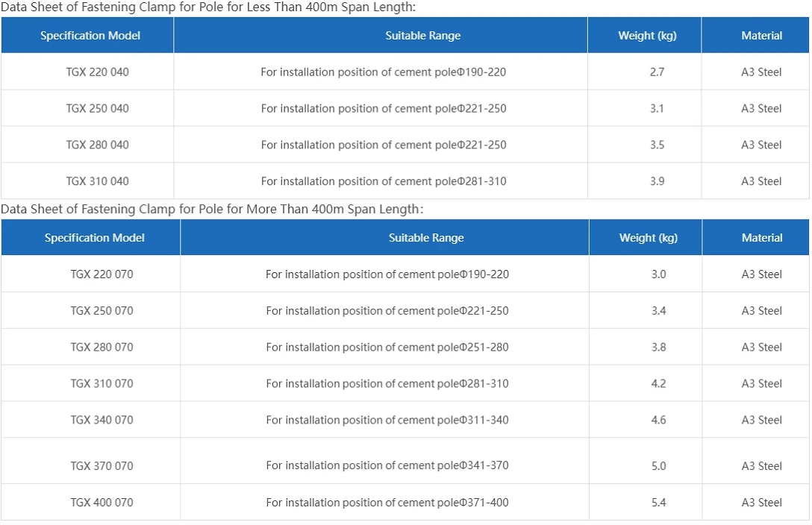Screen dimensions: 812x525
Task: Click the first table's Suitable Range header
Action: tap(422, 36)
